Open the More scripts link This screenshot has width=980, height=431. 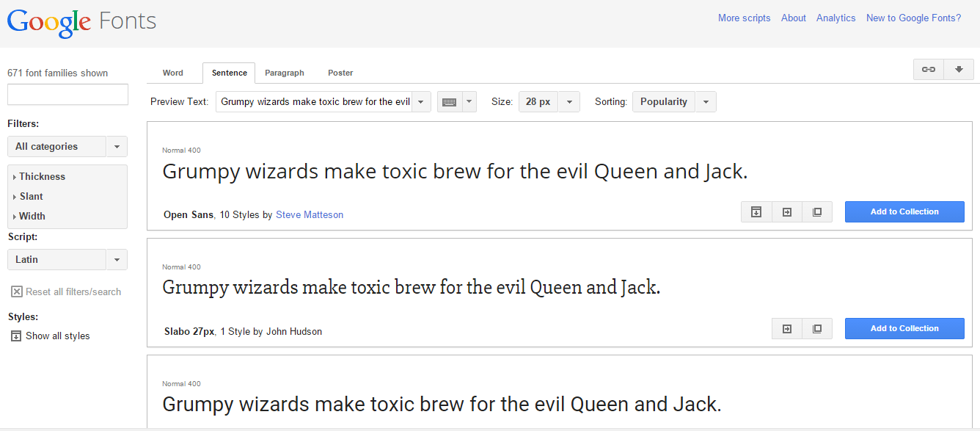[x=744, y=18]
